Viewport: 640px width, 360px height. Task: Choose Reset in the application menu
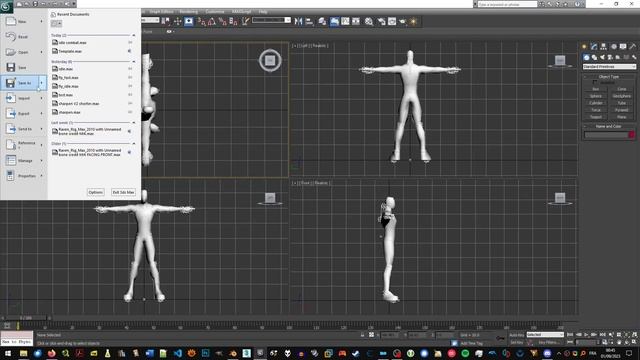[x=24, y=37]
